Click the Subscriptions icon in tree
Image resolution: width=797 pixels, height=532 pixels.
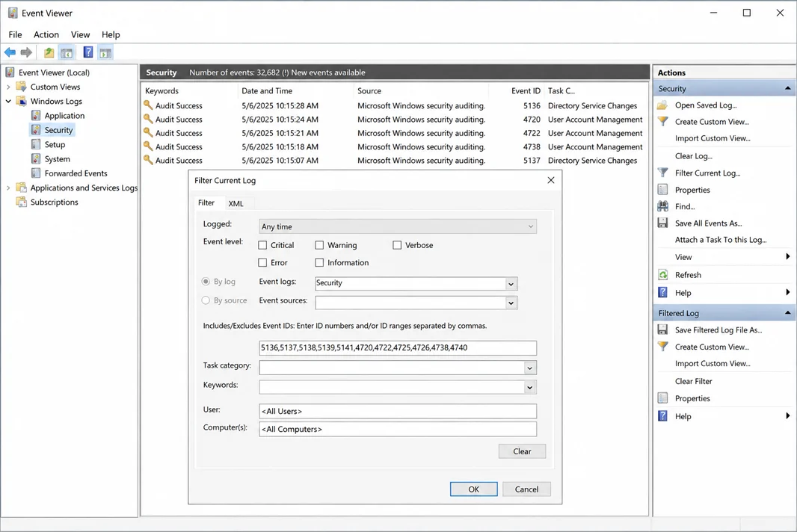click(x=22, y=202)
